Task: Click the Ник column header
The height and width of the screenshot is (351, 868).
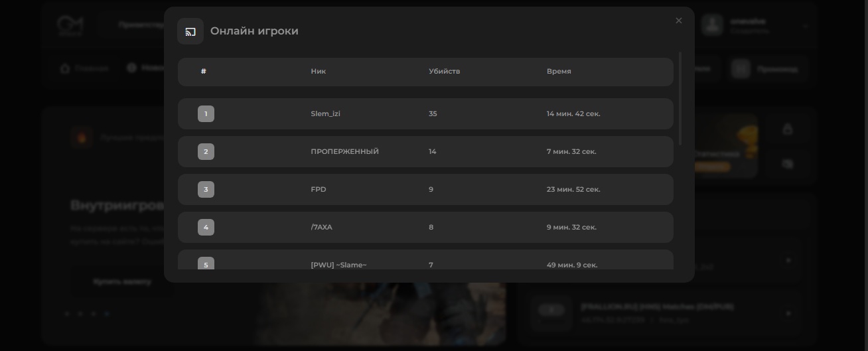Action: click(318, 72)
